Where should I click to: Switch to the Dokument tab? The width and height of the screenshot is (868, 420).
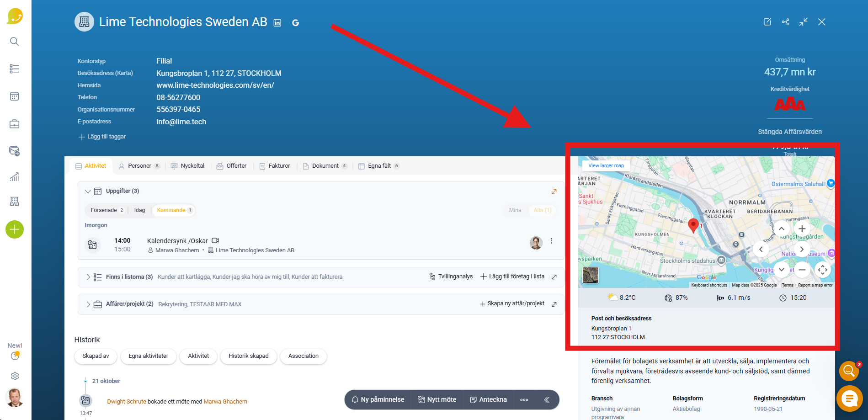325,166
